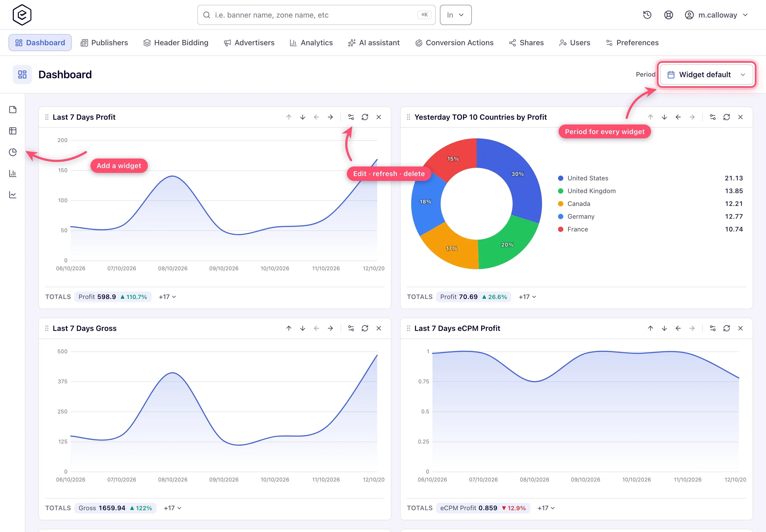Edit Last 7 Days Gross widget settings
The width and height of the screenshot is (766, 532).
tap(351, 328)
